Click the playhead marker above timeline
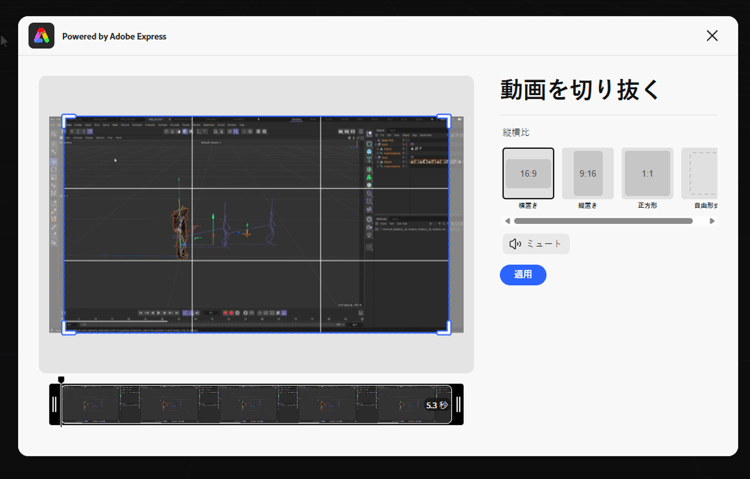The height and width of the screenshot is (479, 750). (61, 379)
